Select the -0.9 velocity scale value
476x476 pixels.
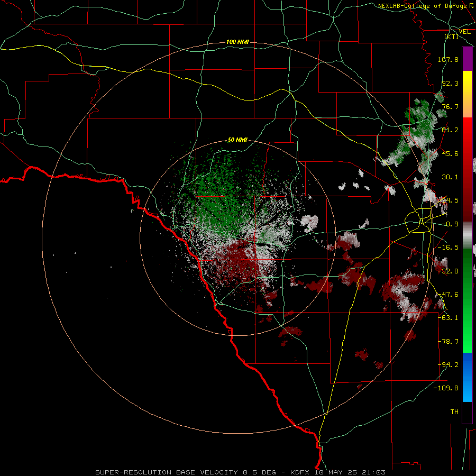pos(450,224)
